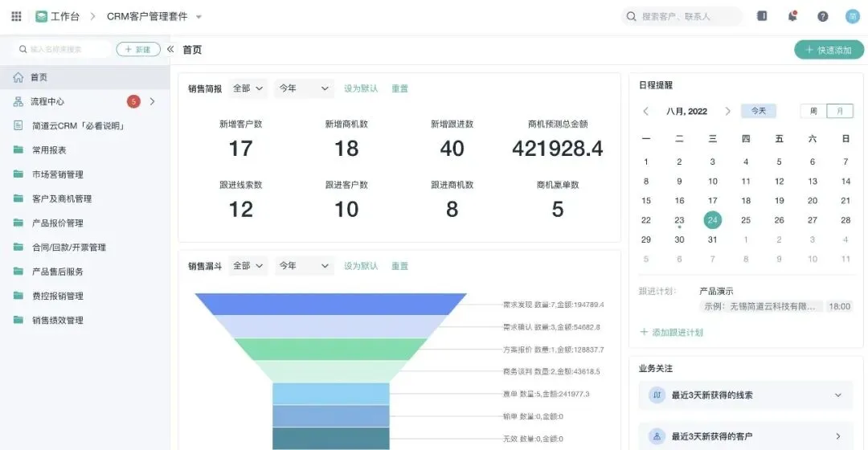Open 流程中心 in the sidebar
Viewport: 868px width, 450px height.
pos(84,102)
